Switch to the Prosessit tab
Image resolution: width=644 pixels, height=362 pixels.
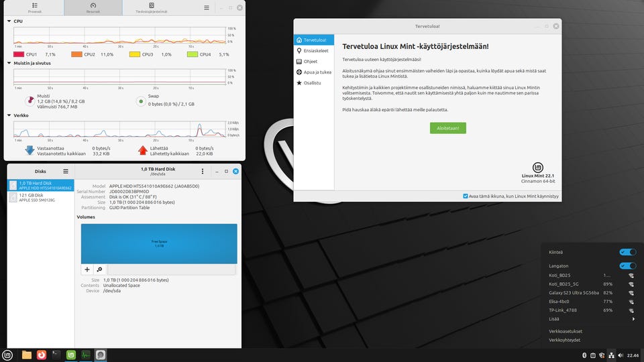click(x=34, y=8)
